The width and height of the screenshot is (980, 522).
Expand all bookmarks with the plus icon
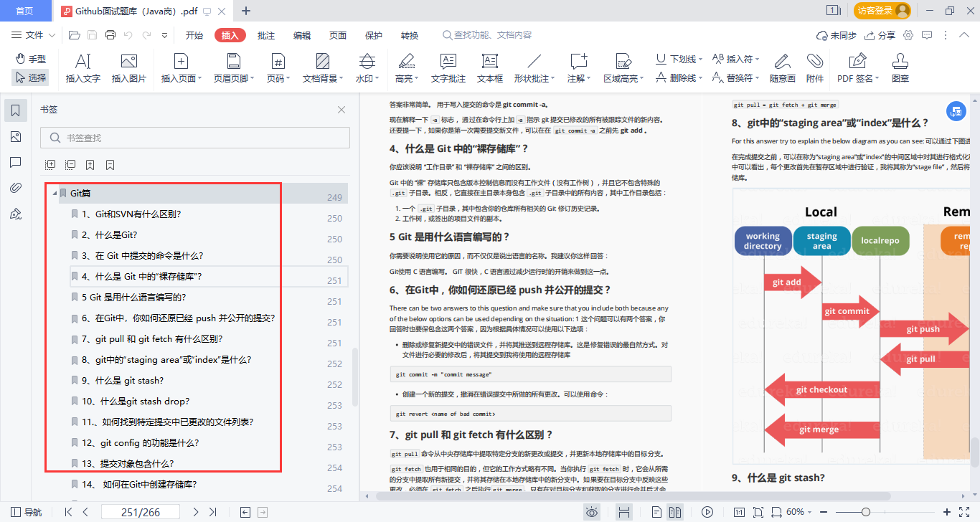[x=50, y=165]
